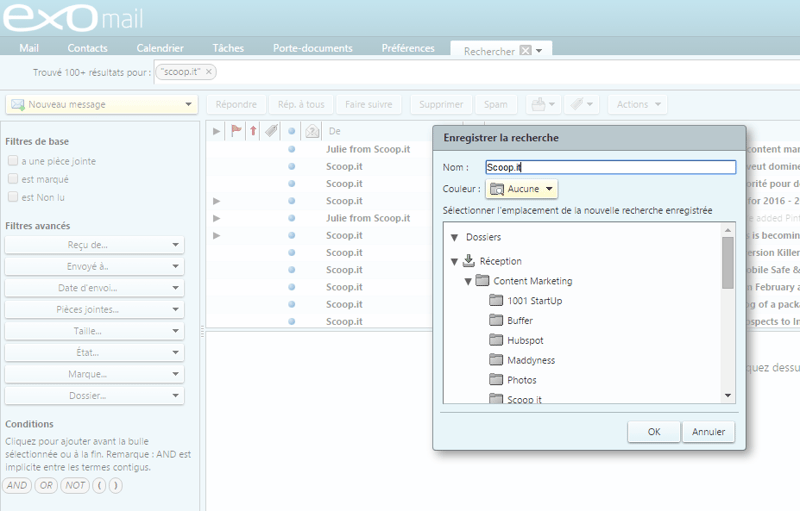Click the Photos folder icon
Image resolution: width=800 pixels, height=511 pixels.
coord(496,380)
